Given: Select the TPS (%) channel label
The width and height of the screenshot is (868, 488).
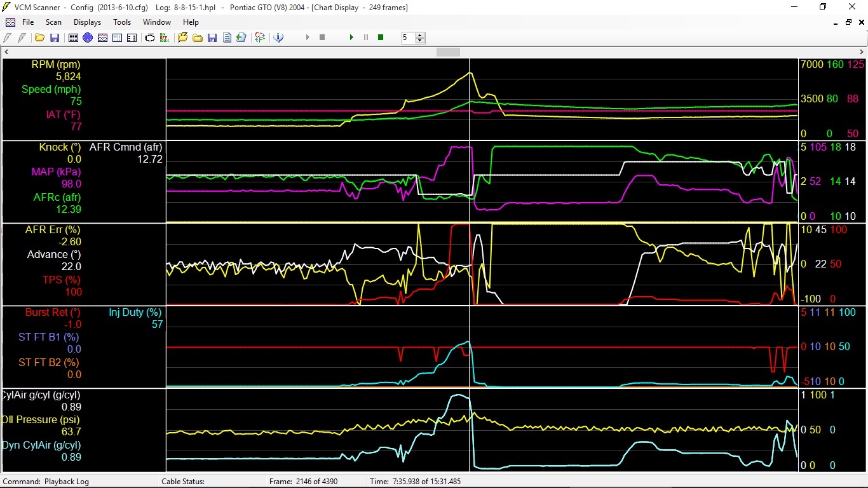Looking at the screenshot, I should [x=62, y=280].
